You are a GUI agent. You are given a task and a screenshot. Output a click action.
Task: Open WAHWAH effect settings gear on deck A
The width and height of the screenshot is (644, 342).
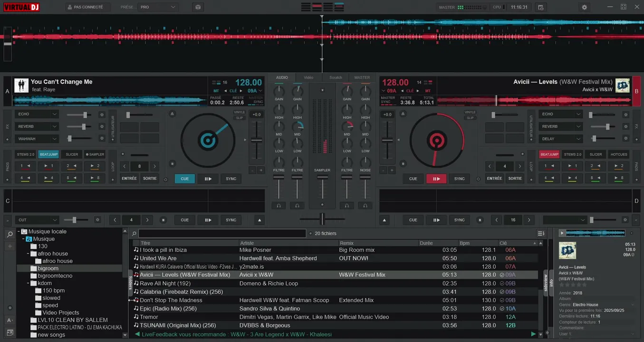(x=101, y=139)
